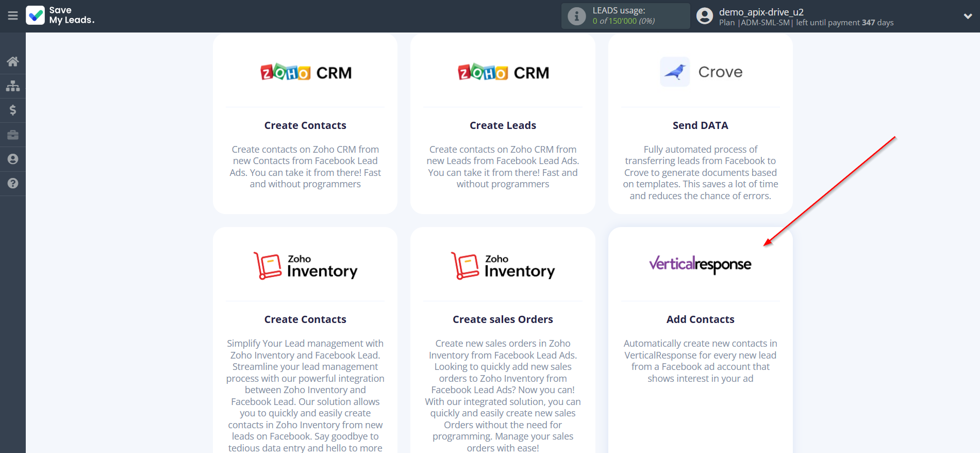
Task: Click the VerticalResponse logo
Action: coord(700,265)
